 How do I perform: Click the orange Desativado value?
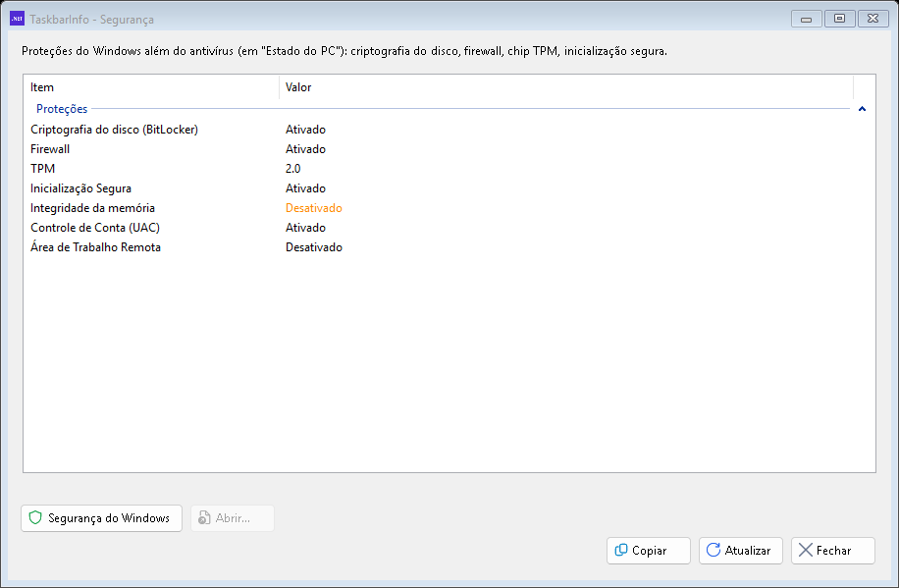tap(314, 208)
